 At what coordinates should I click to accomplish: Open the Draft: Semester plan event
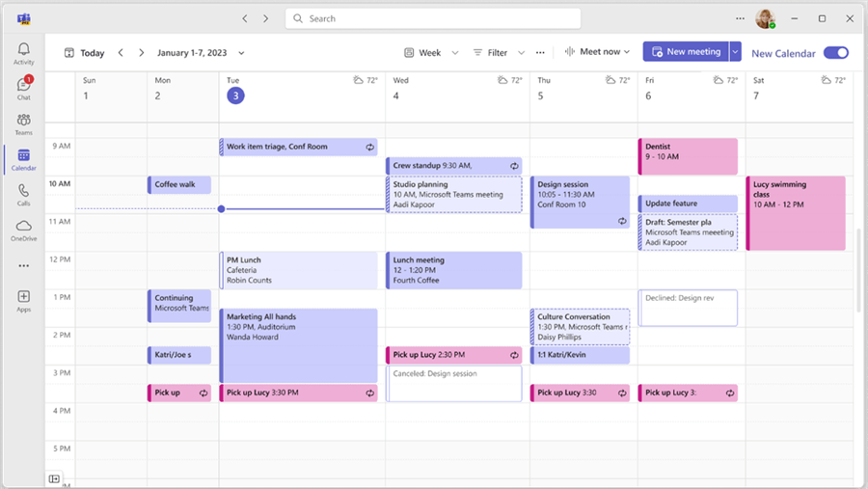[688, 232]
